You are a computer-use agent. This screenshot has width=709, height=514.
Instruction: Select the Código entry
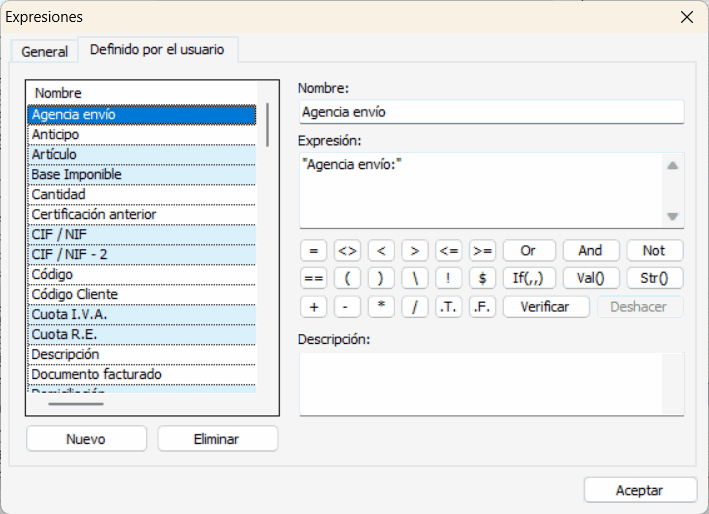142,274
